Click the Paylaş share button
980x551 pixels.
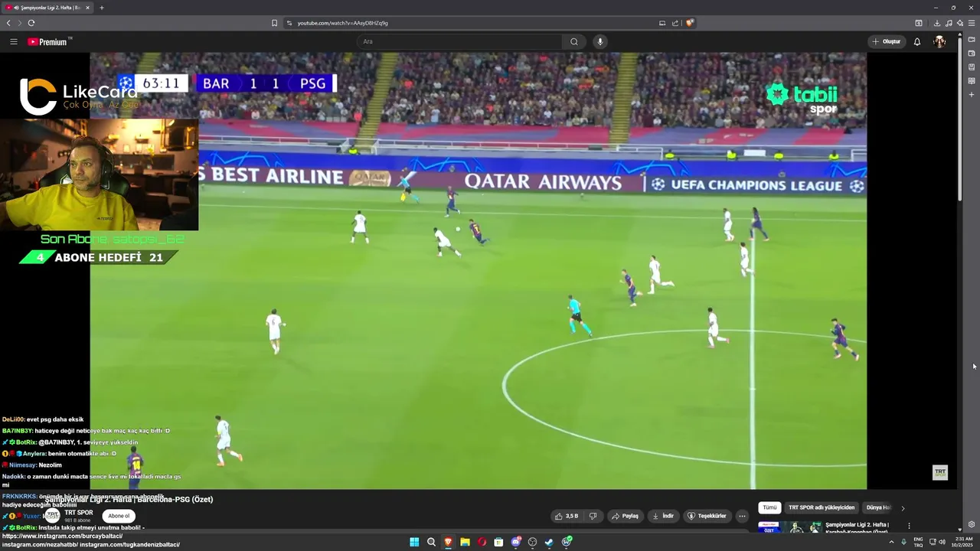(x=626, y=516)
